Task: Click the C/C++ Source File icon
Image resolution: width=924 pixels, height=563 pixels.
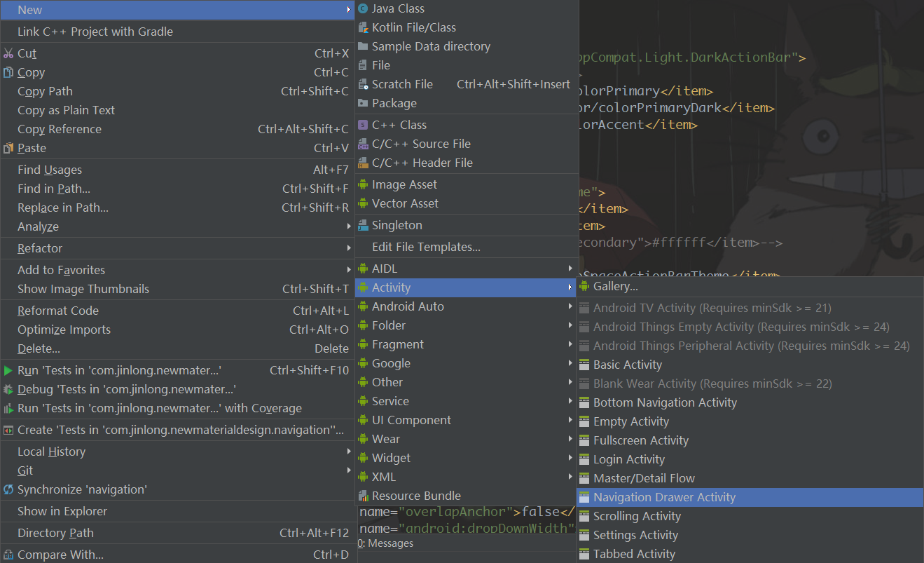Action: pyautogui.click(x=363, y=144)
